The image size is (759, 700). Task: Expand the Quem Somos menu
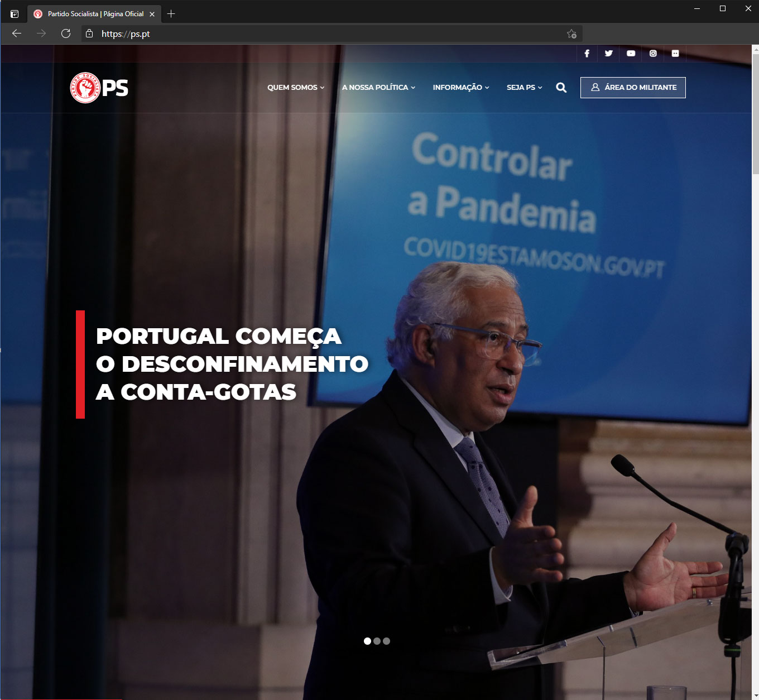click(296, 88)
